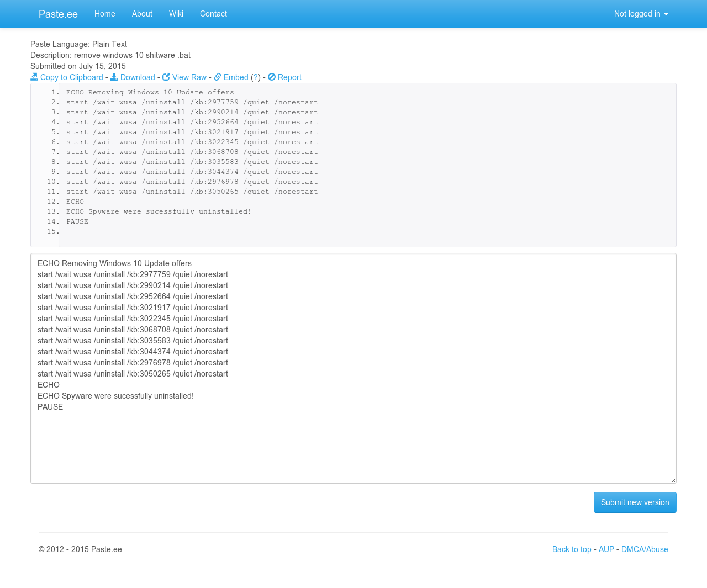
Task: Grab the textarea resize handle corner
Action: 673,480
